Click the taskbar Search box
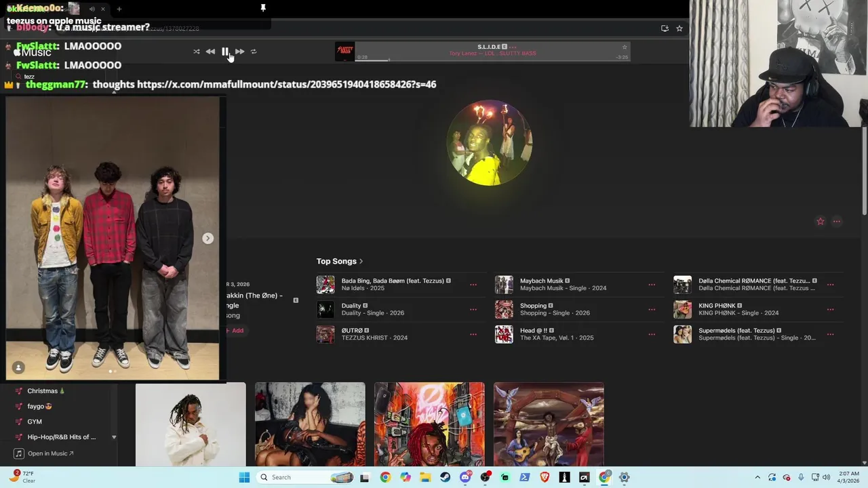 (304, 477)
